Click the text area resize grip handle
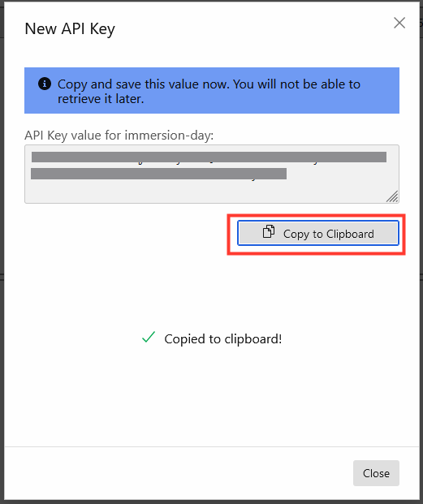Screen dimensions: 423x504 392,196
